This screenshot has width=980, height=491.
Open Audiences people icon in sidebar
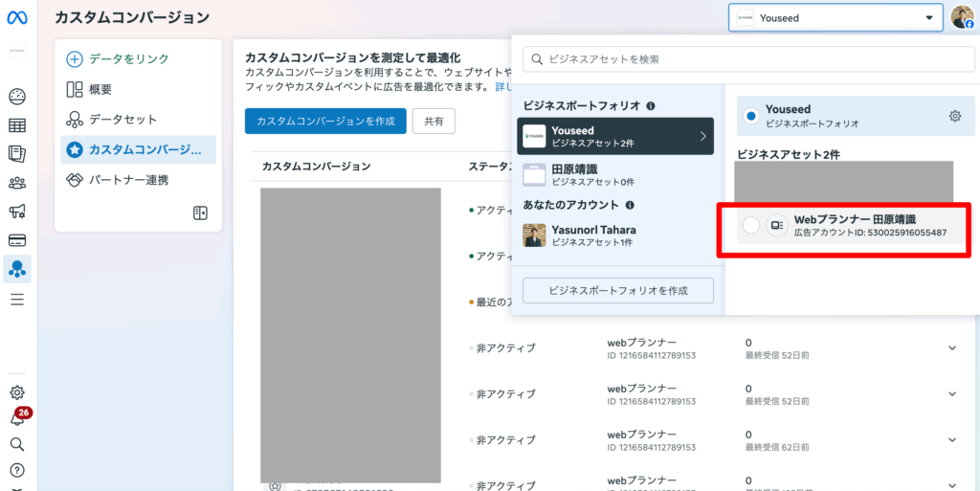(17, 183)
